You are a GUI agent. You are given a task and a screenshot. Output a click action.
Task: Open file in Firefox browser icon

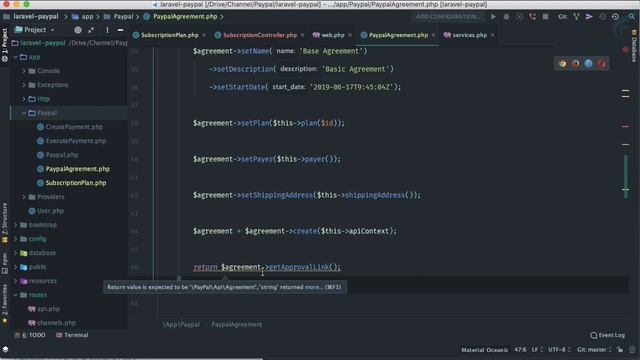point(576,63)
